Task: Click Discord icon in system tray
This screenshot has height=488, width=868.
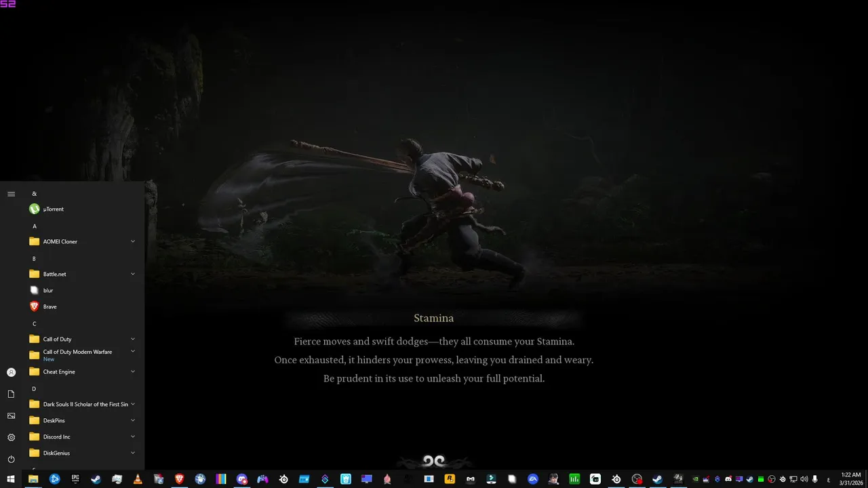Action: [728, 479]
